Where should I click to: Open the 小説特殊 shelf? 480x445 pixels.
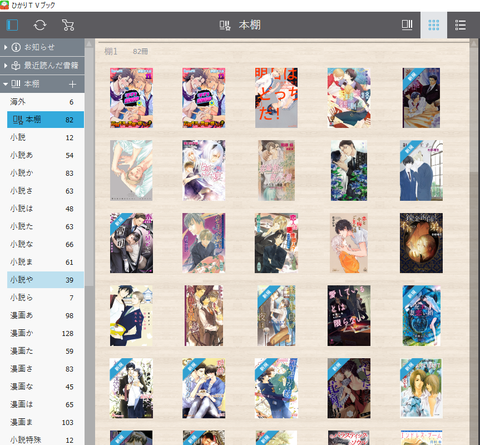pyautogui.click(x=42, y=439)
